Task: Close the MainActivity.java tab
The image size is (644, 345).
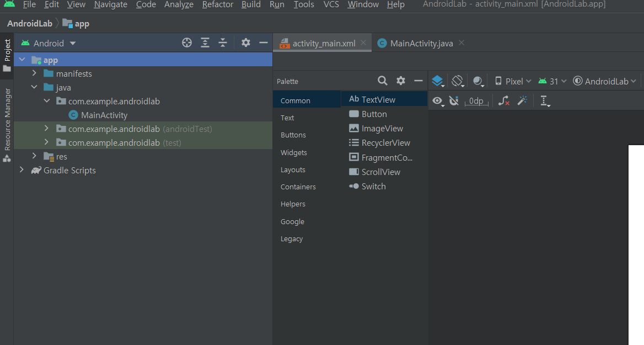Action: tap(461, 43)
